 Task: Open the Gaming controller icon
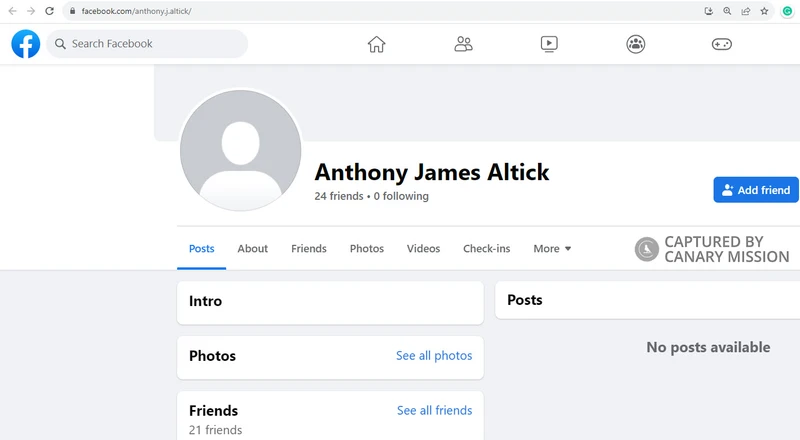722,44
